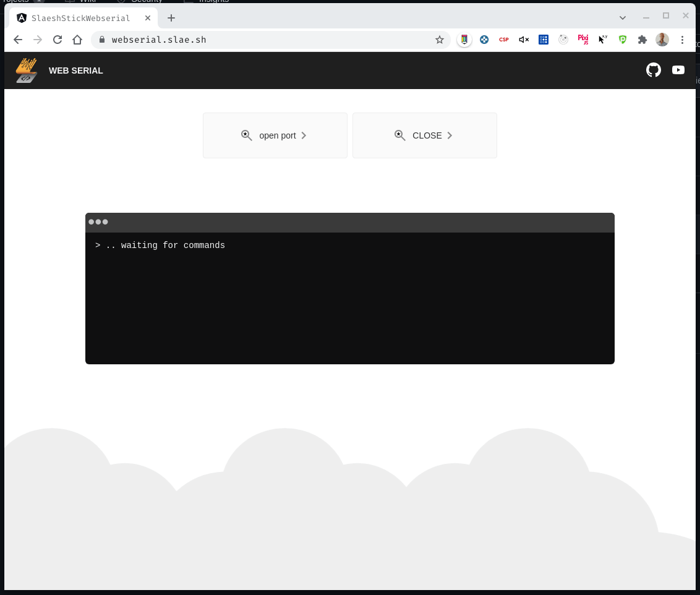Open the GitHub repository icon
Image resolution: width=700 pixels, height=595 pixels.
[x=653, y=70]
